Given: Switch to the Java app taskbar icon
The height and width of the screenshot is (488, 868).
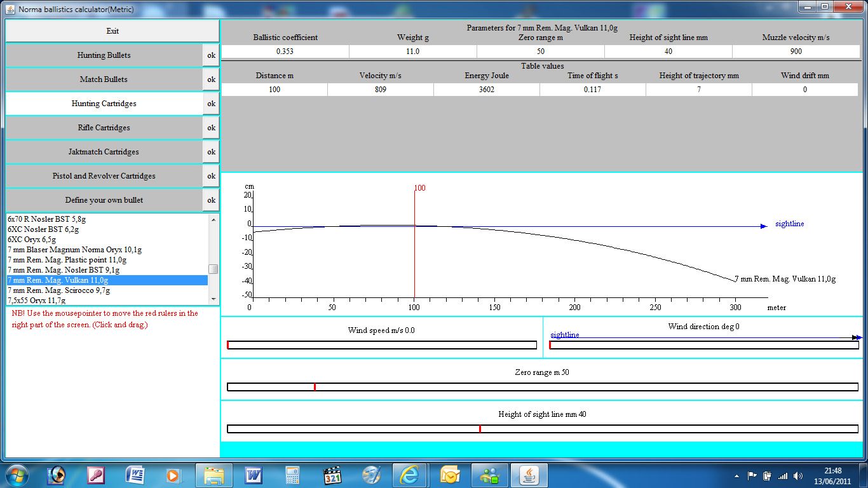Looking at the screenshot, I should click(527, 475).
